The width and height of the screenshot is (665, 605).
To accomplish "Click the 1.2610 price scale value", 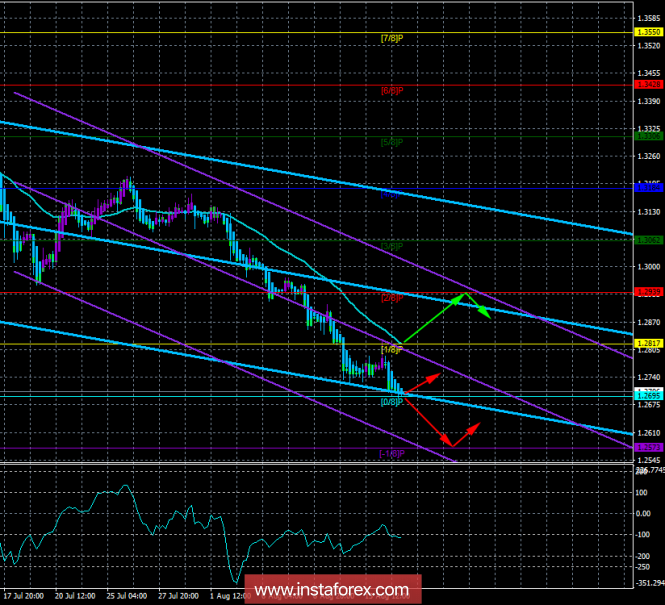I will (649, 433).
